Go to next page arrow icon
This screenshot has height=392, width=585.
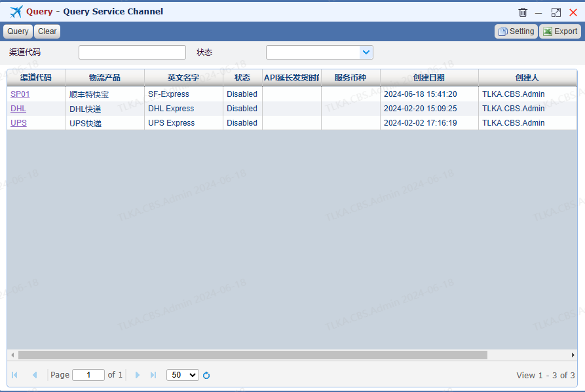point(138,375)
